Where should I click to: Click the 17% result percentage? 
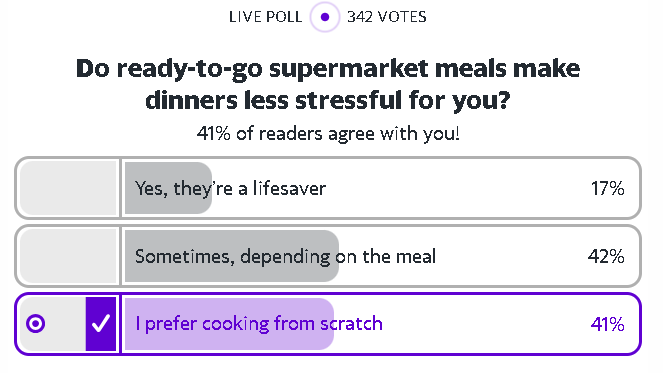coord(608,189)
